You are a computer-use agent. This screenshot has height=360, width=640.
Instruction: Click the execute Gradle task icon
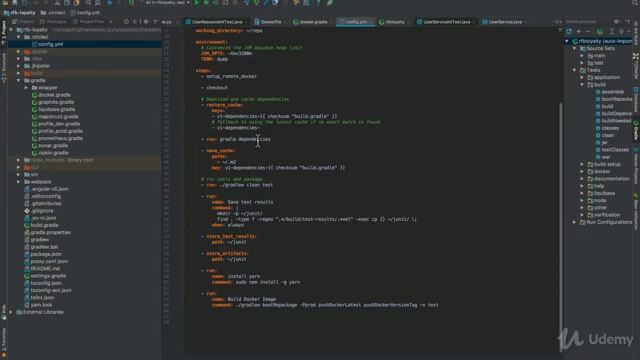pos(600,31)
